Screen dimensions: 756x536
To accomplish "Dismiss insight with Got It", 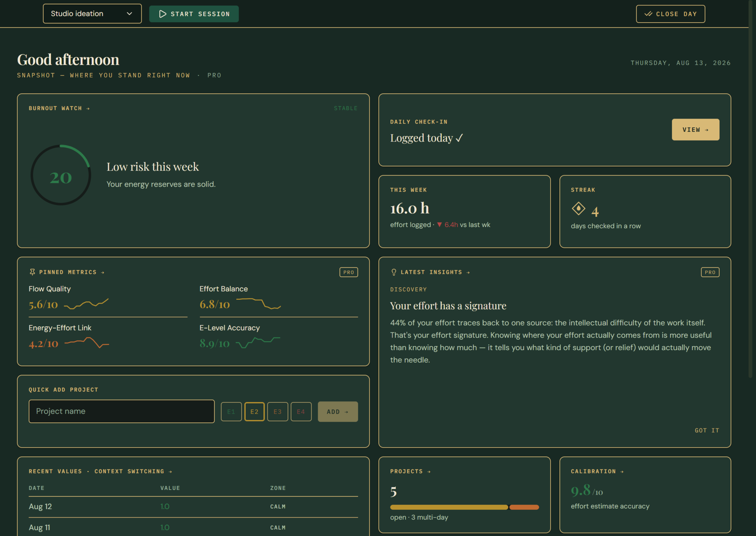I will point(707,430).
